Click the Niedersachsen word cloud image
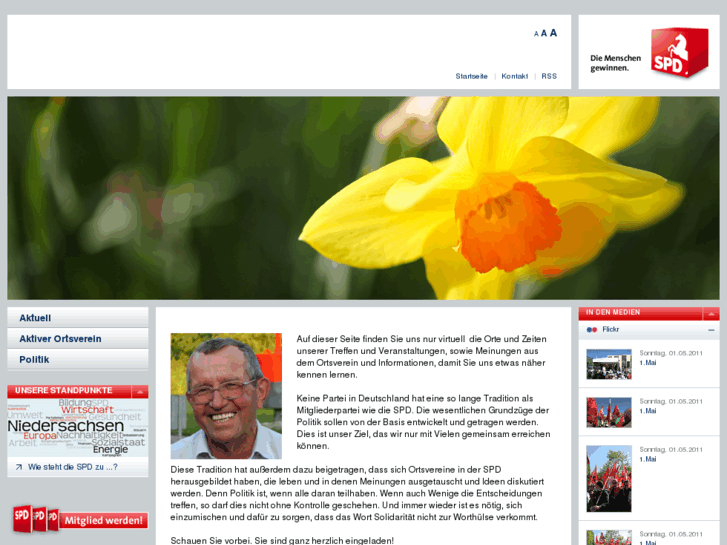 (x=78, y=428)
